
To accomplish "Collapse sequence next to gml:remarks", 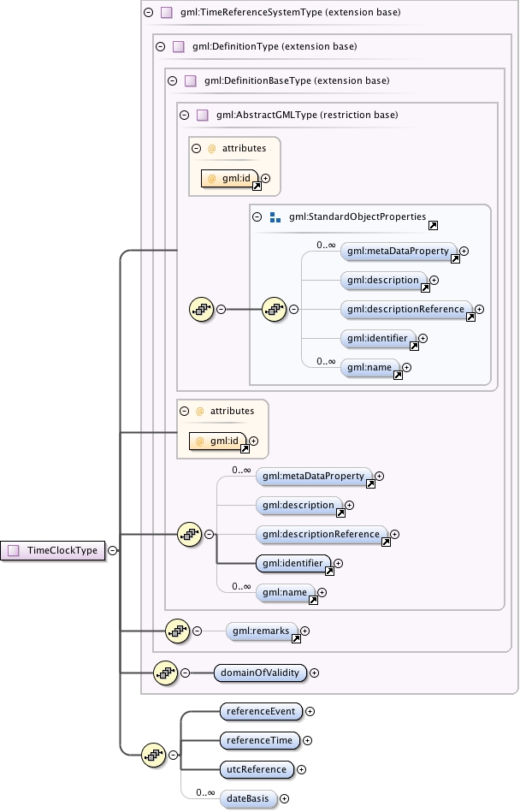I will coord(197,631).
